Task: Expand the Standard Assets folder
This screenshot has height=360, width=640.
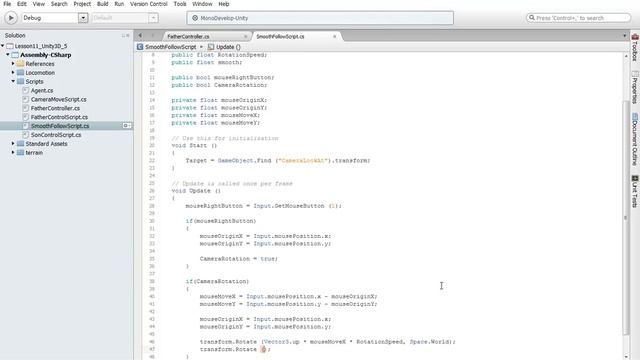Action: click(13, 144)
